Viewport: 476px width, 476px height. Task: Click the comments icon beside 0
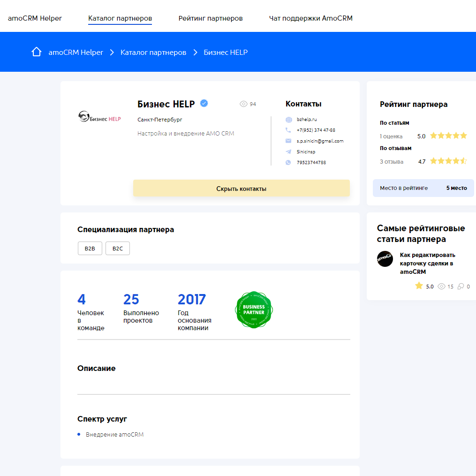[461, 287]
